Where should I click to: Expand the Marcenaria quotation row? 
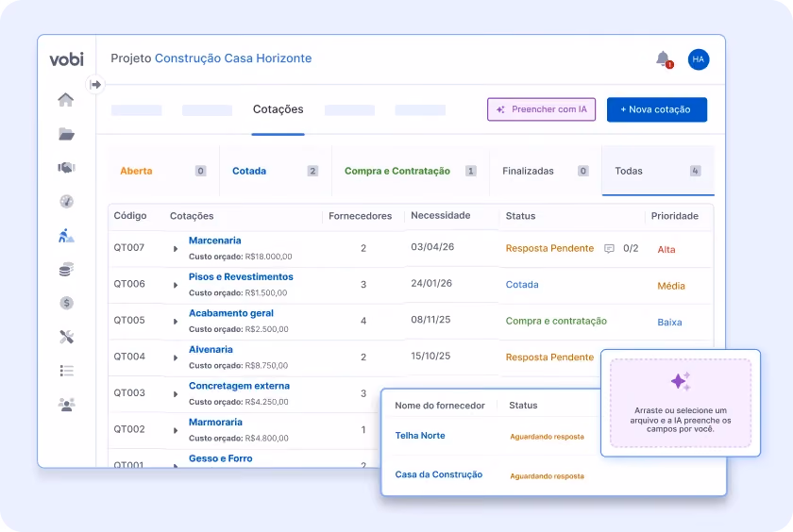pos(176,249)
